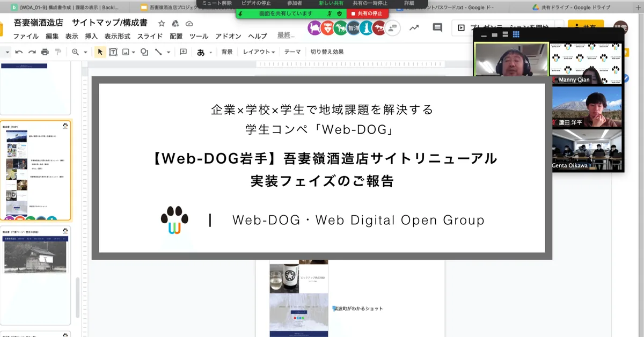
Task: Star the 吾妻嶺酒造店 presentation
Action: pos(162,24)
